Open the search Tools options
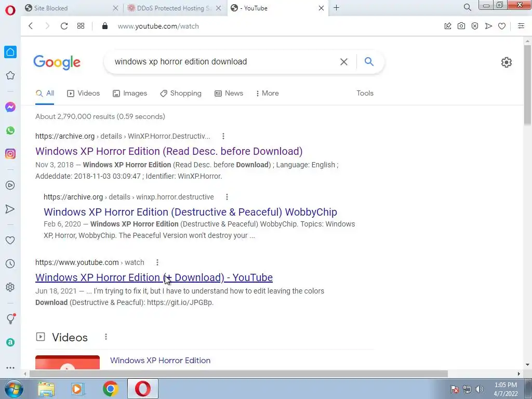Image resolution: width=532 pixels, height=399 pixels. pos(365,93)
